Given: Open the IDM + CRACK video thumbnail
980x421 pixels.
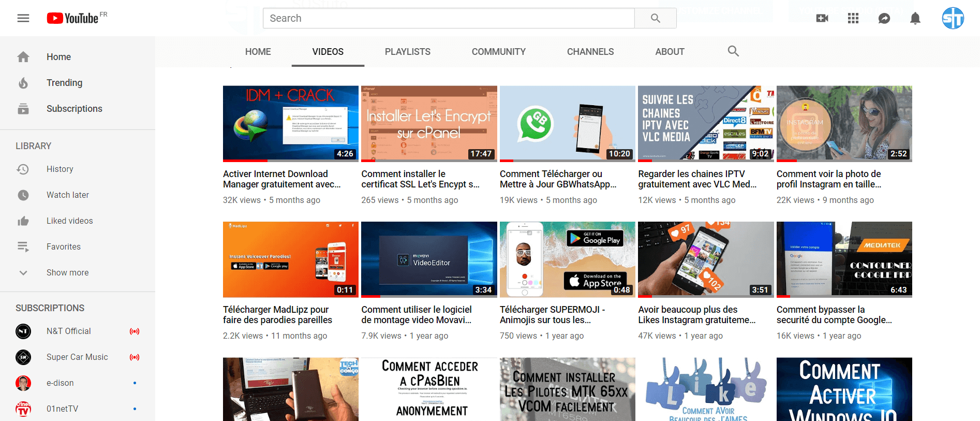Looking at the screenshot, I should tap(291, 124).
